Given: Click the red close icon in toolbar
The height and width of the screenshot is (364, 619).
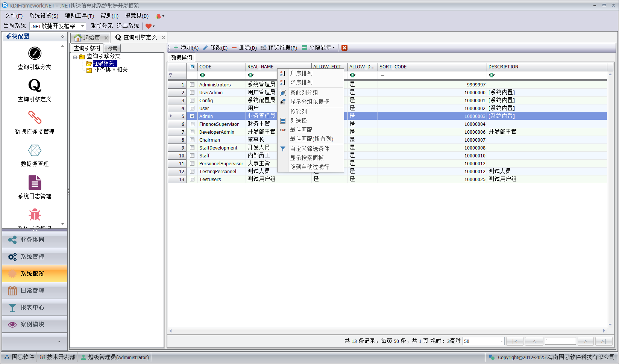Looking at the screenshot, I should (x=344, y=48).
